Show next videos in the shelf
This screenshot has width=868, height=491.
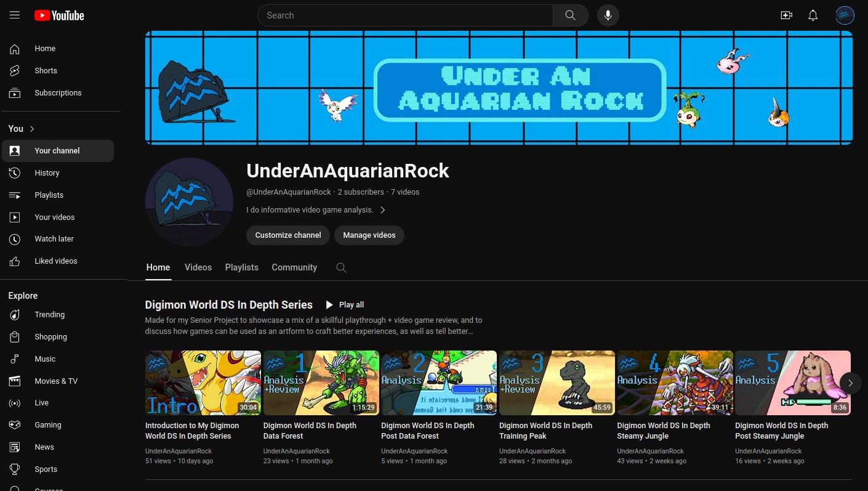[850, 383]
